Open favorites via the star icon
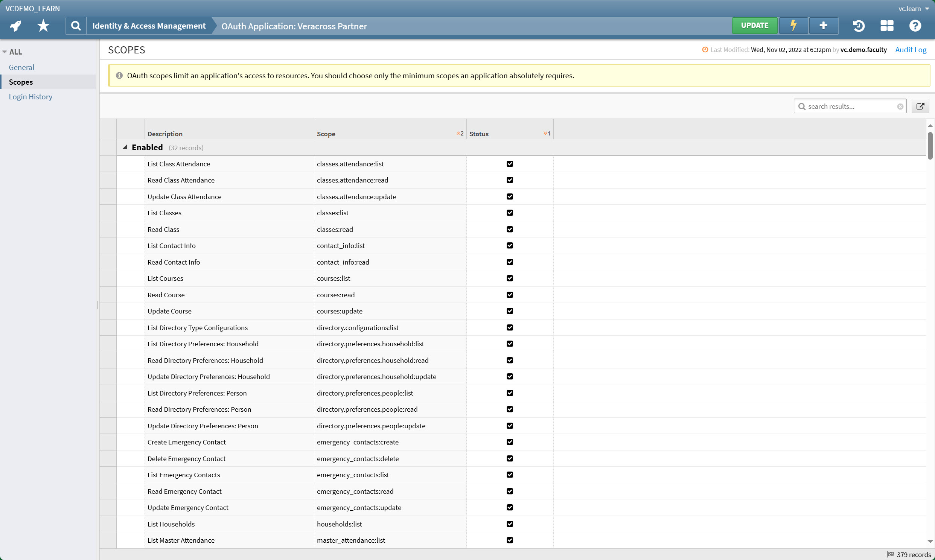 coord(43,25)
